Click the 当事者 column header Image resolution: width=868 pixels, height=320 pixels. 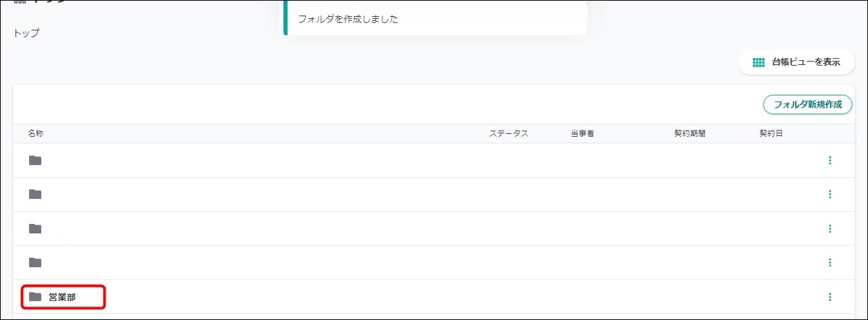[582, 134]
